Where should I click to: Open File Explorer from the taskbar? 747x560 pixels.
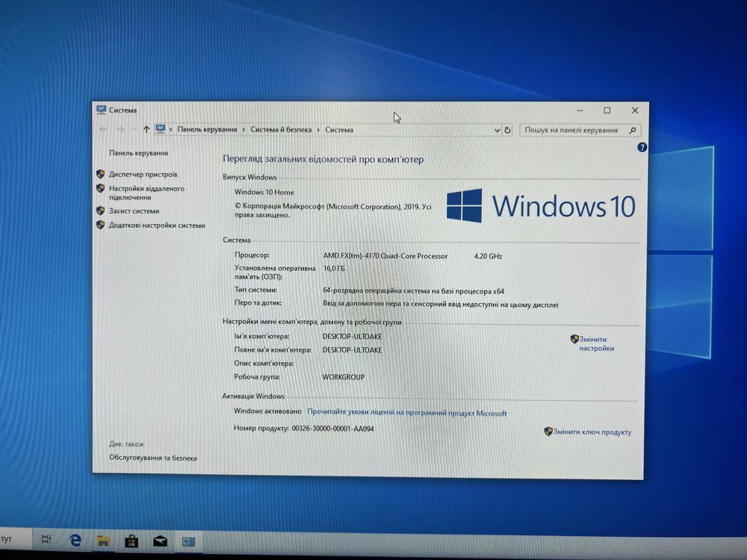coord(103,541)
